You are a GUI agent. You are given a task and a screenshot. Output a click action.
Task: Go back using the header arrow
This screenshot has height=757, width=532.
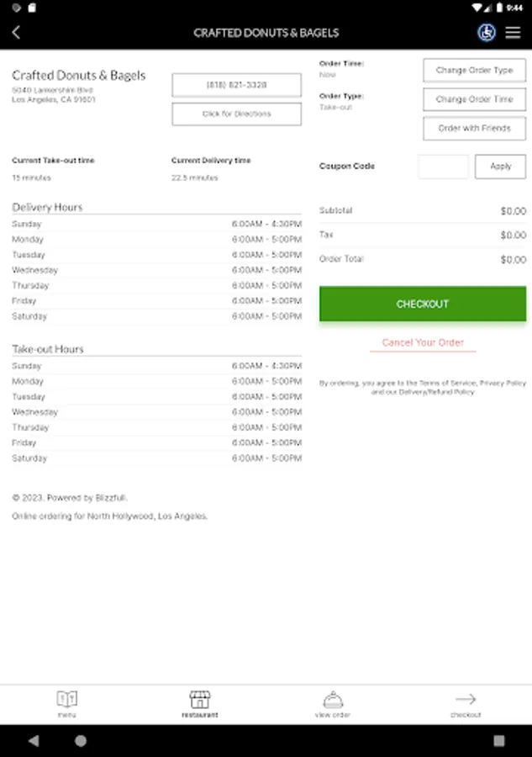pos(17,32)
